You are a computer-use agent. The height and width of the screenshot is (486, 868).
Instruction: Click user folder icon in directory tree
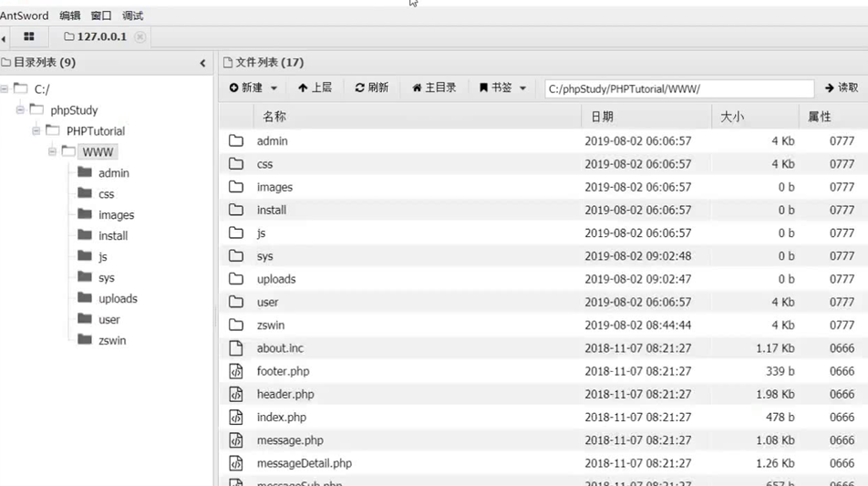pos(85,319)
